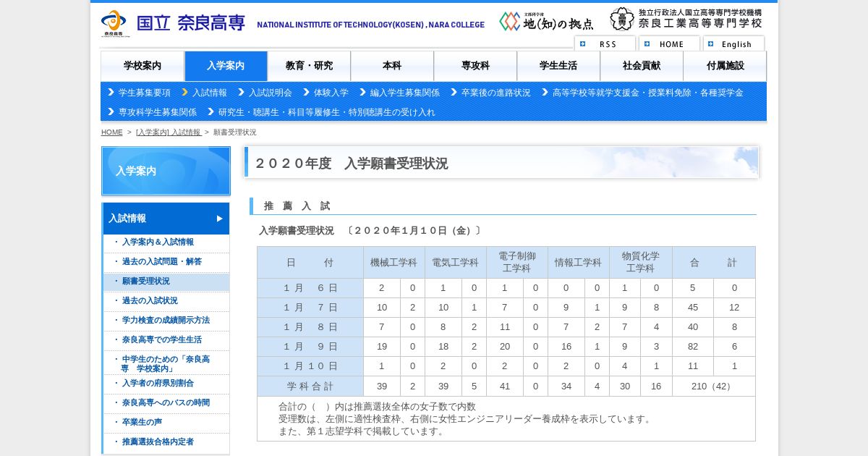Go to HOME via header button

(669, 43)
